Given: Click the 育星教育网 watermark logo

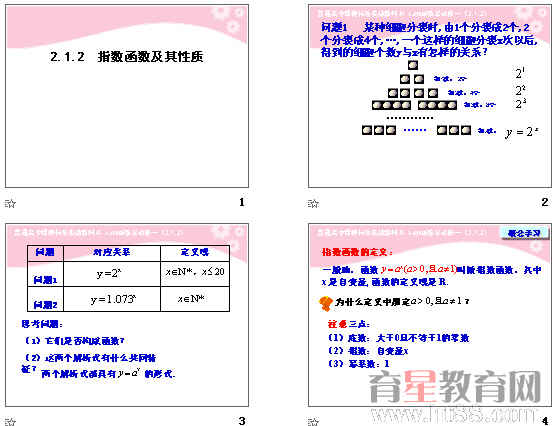Looking at the screenshot, I should pyautogui.click(x=456, y=387).
